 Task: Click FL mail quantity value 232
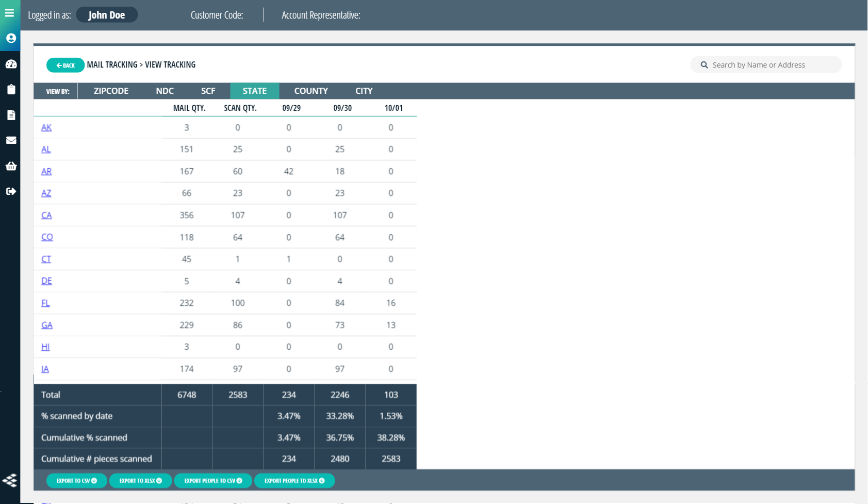[x=187, y=303]
